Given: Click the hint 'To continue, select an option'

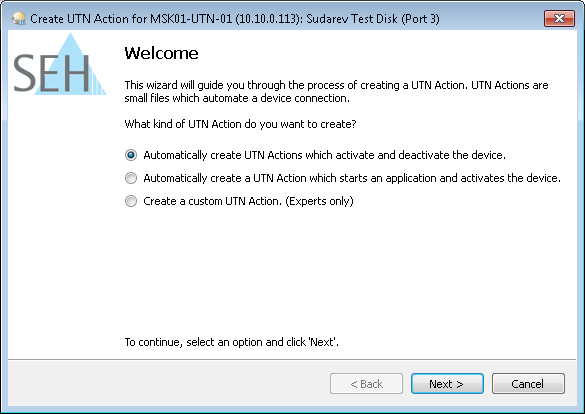Looking at the screenshot, I should (231, 342).
